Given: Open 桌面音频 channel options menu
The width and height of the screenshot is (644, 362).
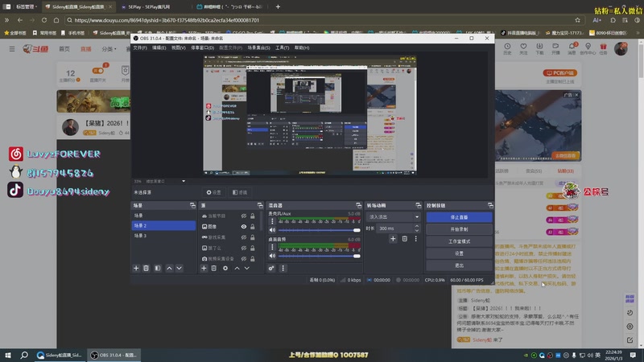Looking at the screenshot, I should point(272,247).
